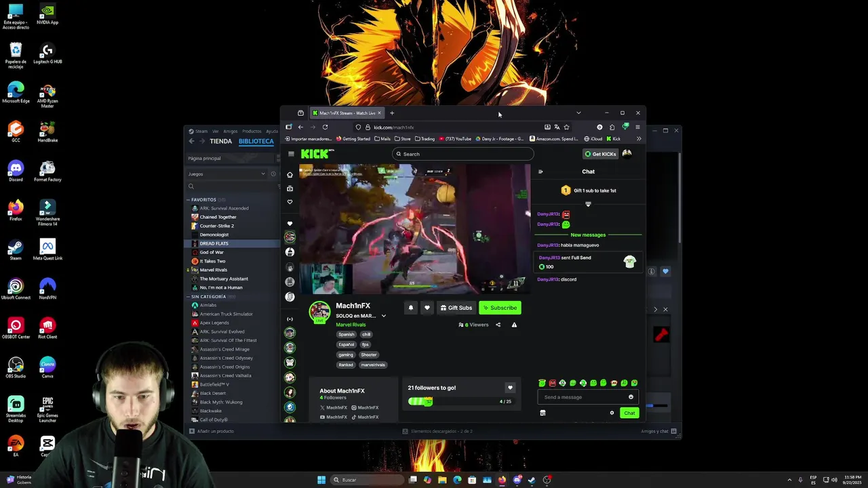Open Firefox application menu
Viewport: 868px width, 488px height.
[637, 127]
